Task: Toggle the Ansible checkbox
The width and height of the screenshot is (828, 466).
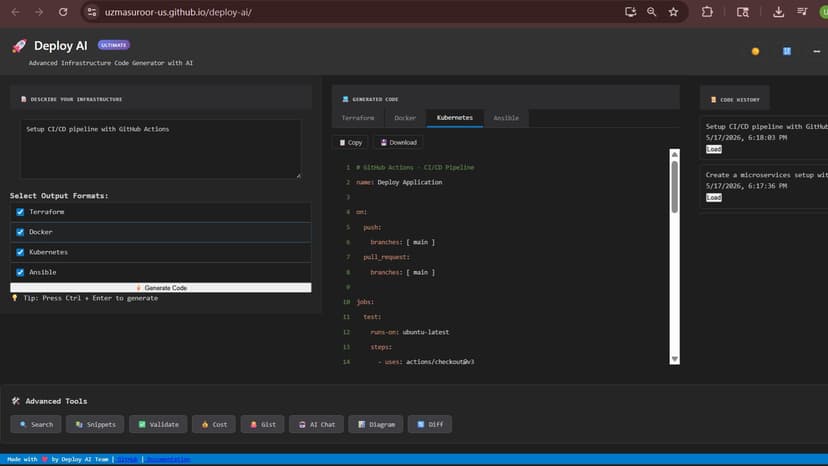Action: click(x=20, y=272)
